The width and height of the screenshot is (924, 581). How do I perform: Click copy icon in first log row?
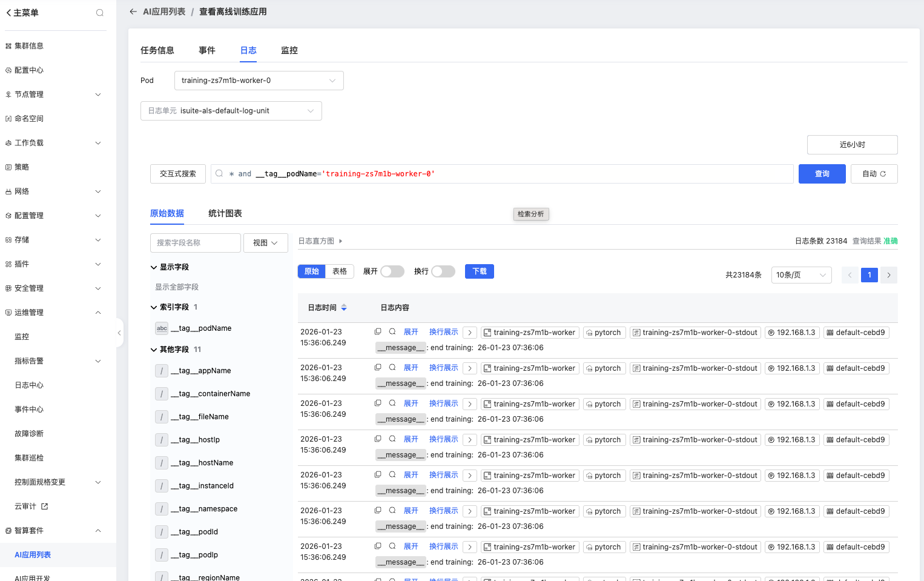pyautogui.click(x=378, y=332)
